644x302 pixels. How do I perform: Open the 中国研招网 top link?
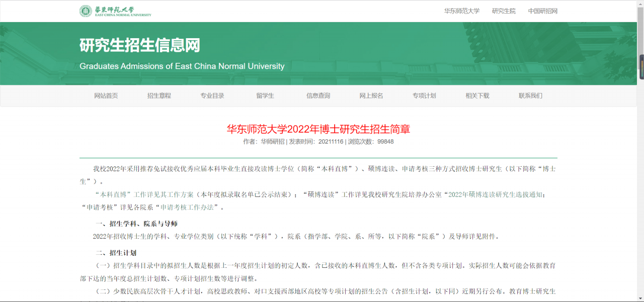point(543,11)
